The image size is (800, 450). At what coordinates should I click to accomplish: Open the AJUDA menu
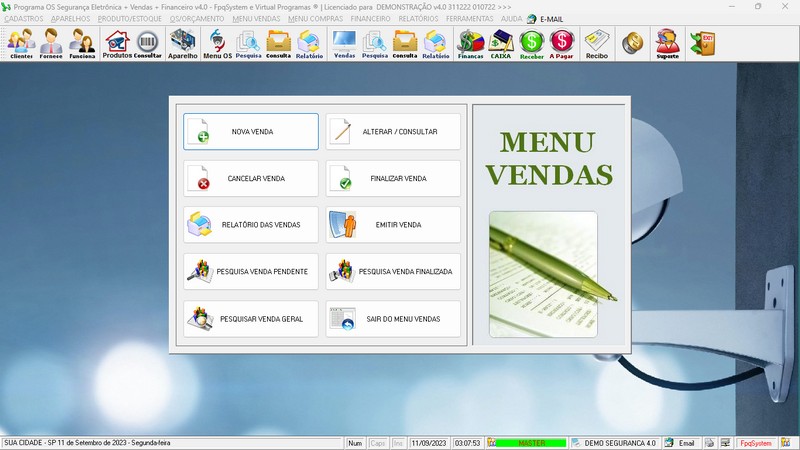pos(511,19)
